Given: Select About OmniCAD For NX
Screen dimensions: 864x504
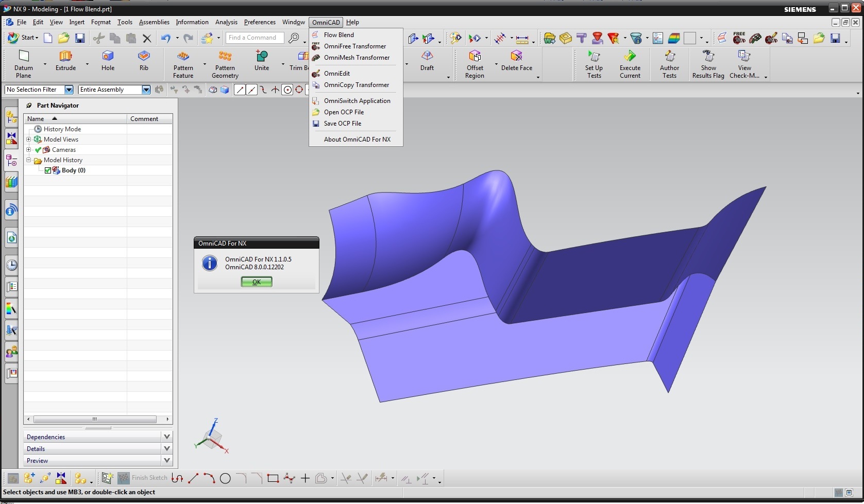Looking at the screenshot, I should pos(356,140).
